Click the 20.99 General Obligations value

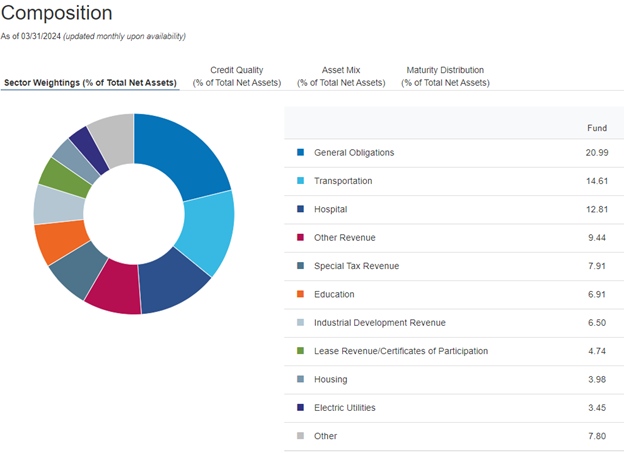pyautogui.click(x=595, y=153)
